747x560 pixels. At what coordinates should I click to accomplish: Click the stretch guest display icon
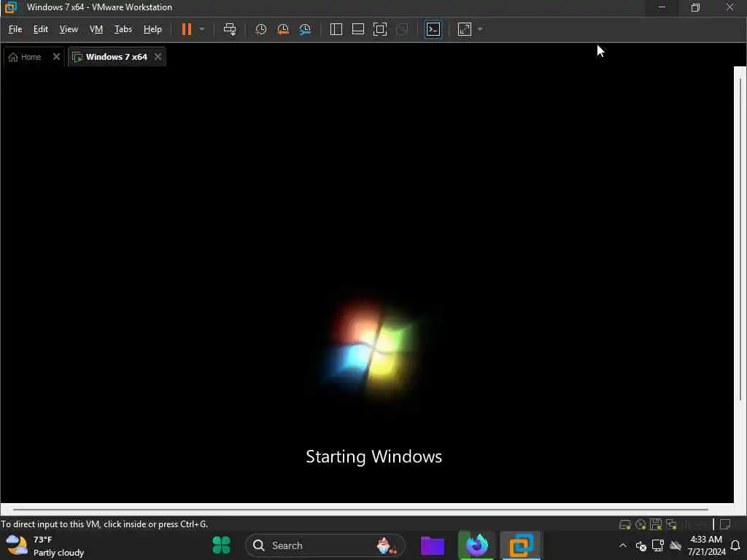(x=465, y=29)
